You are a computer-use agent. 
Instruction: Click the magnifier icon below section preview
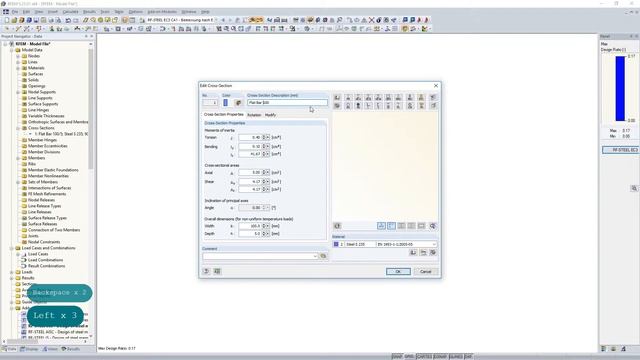[x=433, y=226]
